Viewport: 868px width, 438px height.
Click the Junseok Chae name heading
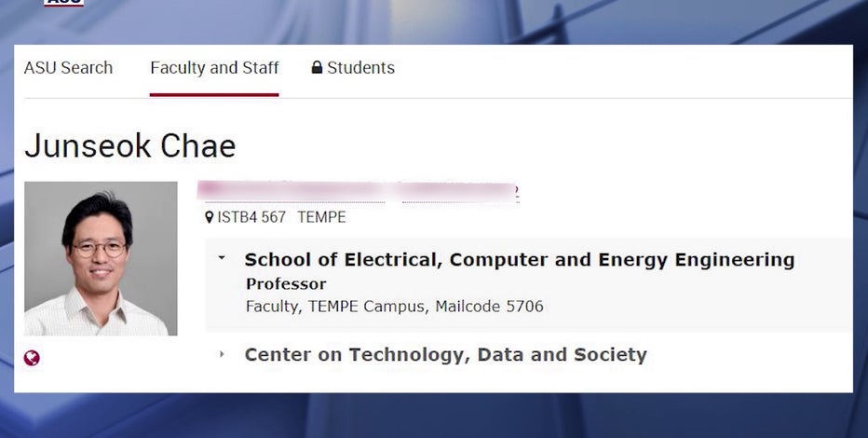[x=129, y=145]
